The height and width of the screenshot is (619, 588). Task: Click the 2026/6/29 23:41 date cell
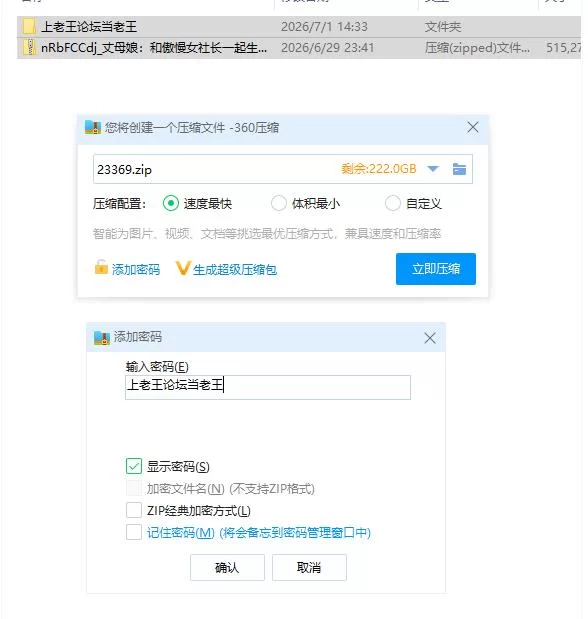pyautogui.click(x=327, y=48)
